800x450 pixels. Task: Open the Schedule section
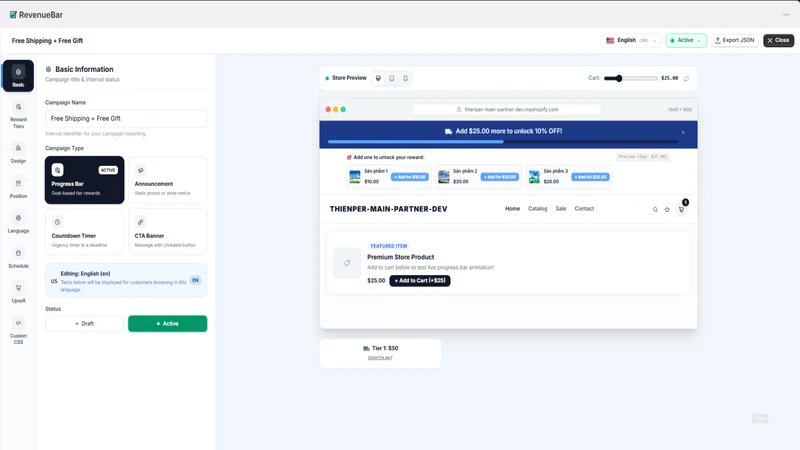coord(18,258)
